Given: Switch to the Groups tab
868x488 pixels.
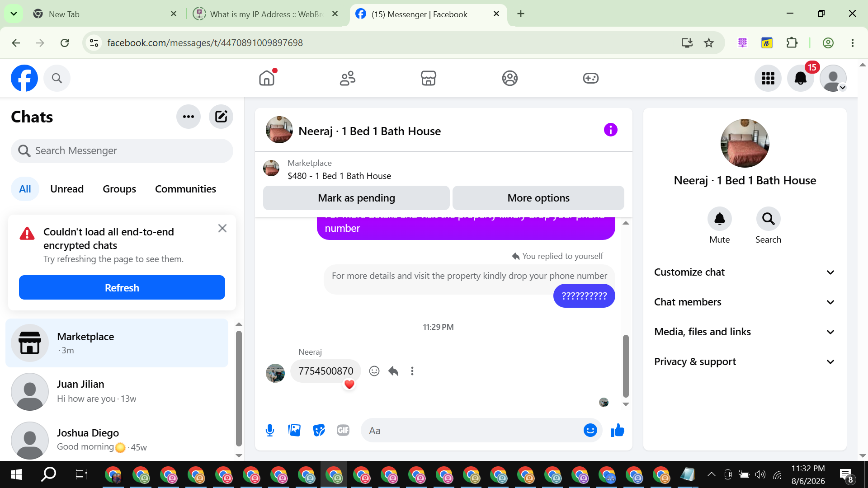Looking at the screenshot, I should click(x=119, y=189).
